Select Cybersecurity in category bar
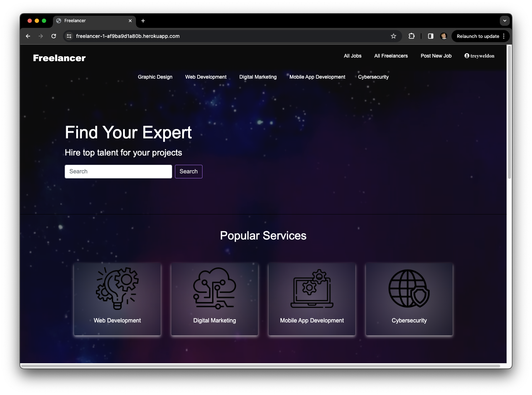This screenshot has width=532, height=395. coord(373,77)
